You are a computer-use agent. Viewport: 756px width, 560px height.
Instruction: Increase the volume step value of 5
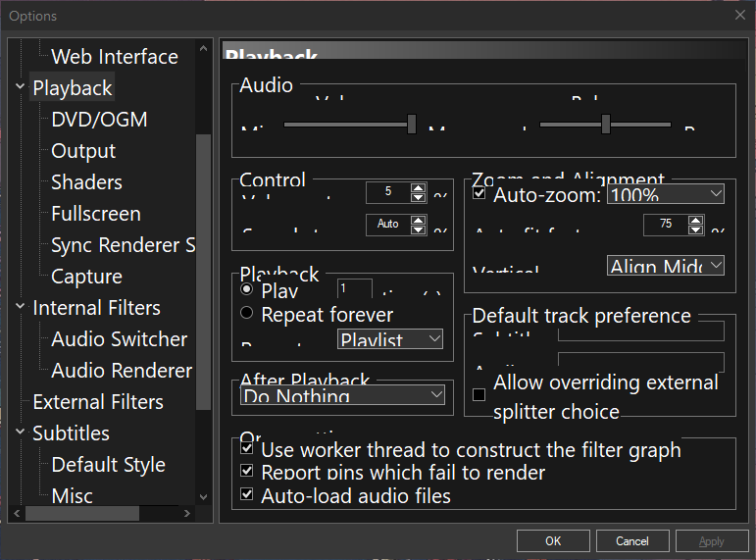pos(418,187)
